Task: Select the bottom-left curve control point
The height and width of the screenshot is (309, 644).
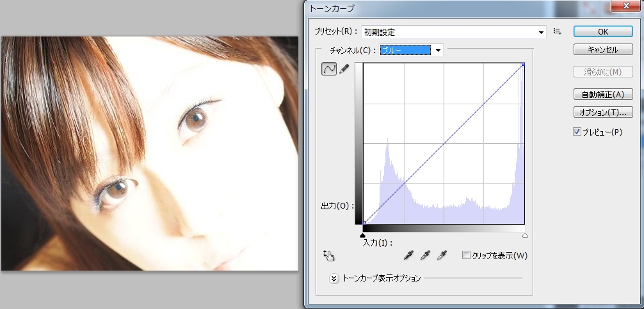Action: (365, 223)
